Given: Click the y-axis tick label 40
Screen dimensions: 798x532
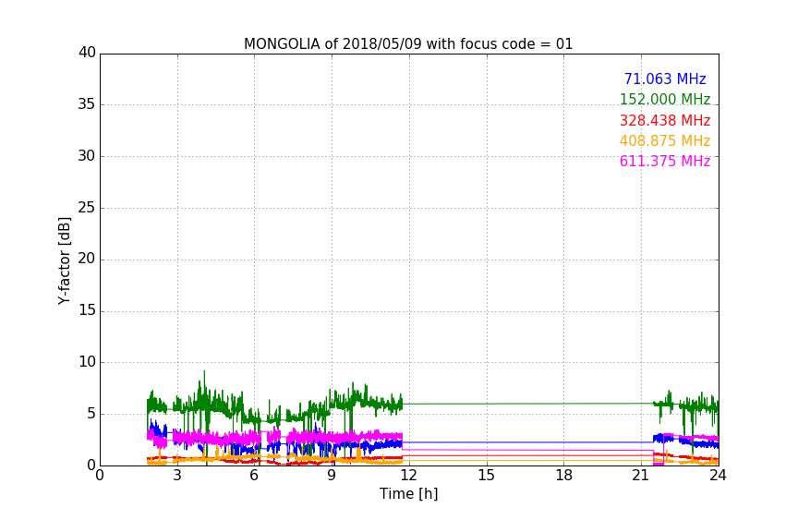Looking at the screenshot, I should [x=87, y=53].
